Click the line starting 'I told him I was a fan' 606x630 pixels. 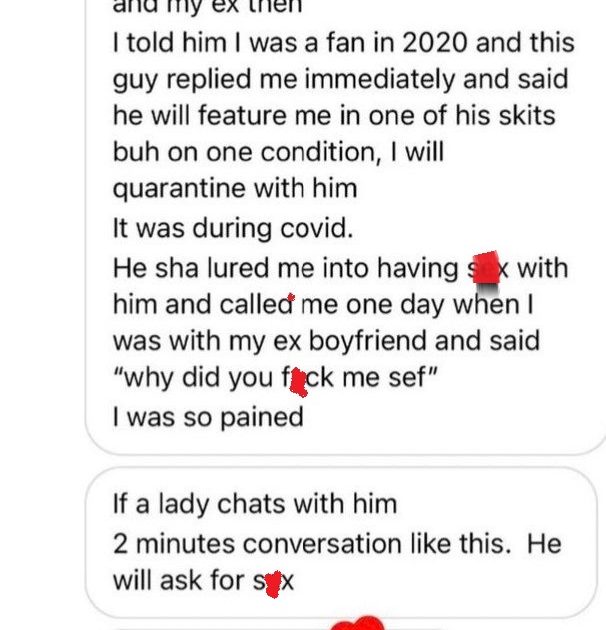(x=344, y=43)
